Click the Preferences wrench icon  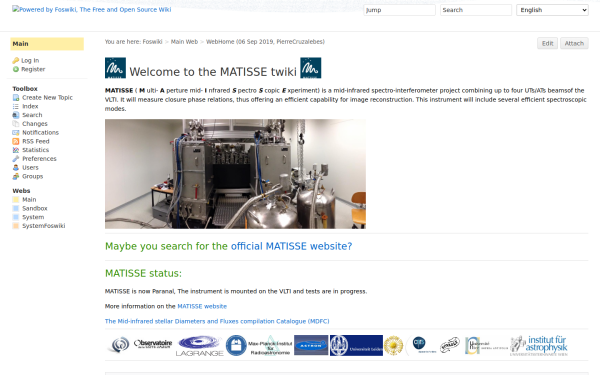coord(16,159)
